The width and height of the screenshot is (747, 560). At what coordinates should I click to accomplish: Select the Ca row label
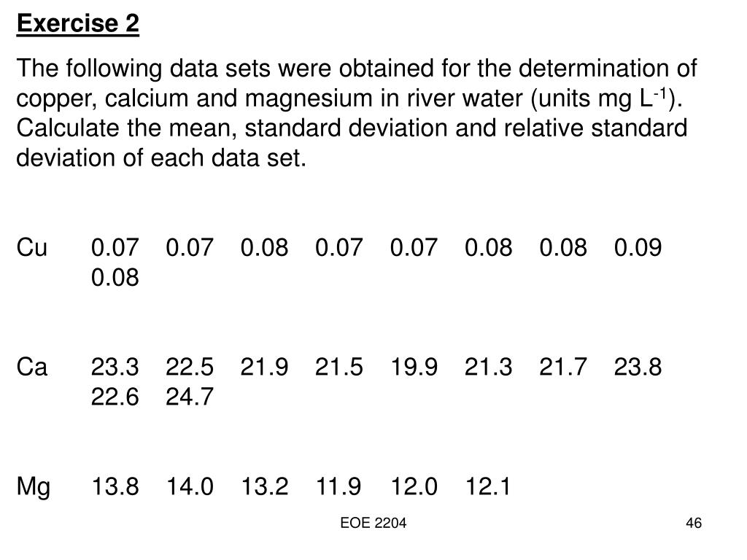(32, 367)
